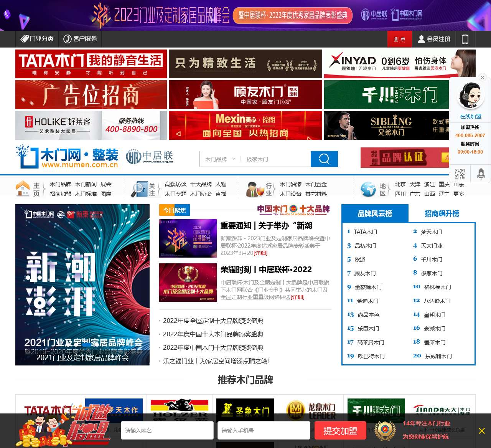Expand the 木门品牌 search category dropdown
This screenshot has height=448, width=491.
[220, 159]
